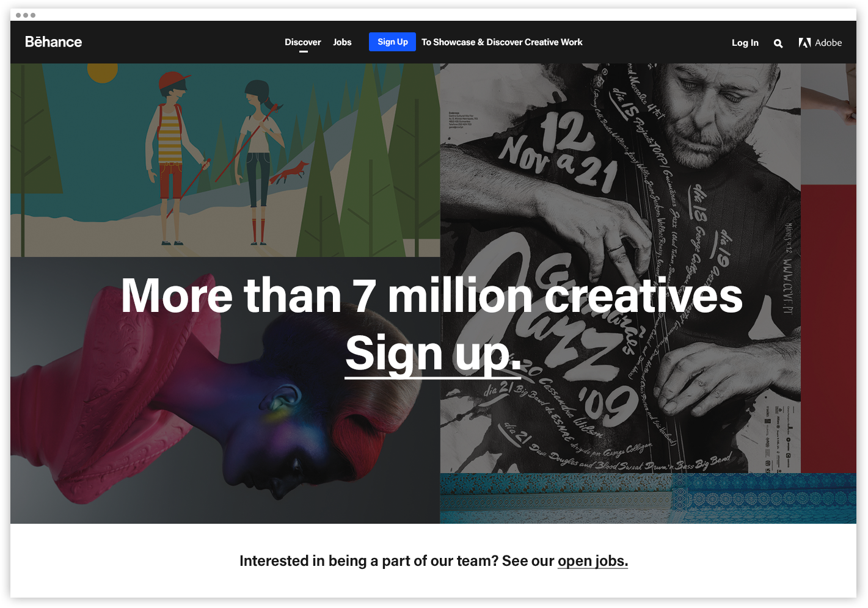
Task: Follow the large 'Sign up.' headline link
Action: [433, 353]
